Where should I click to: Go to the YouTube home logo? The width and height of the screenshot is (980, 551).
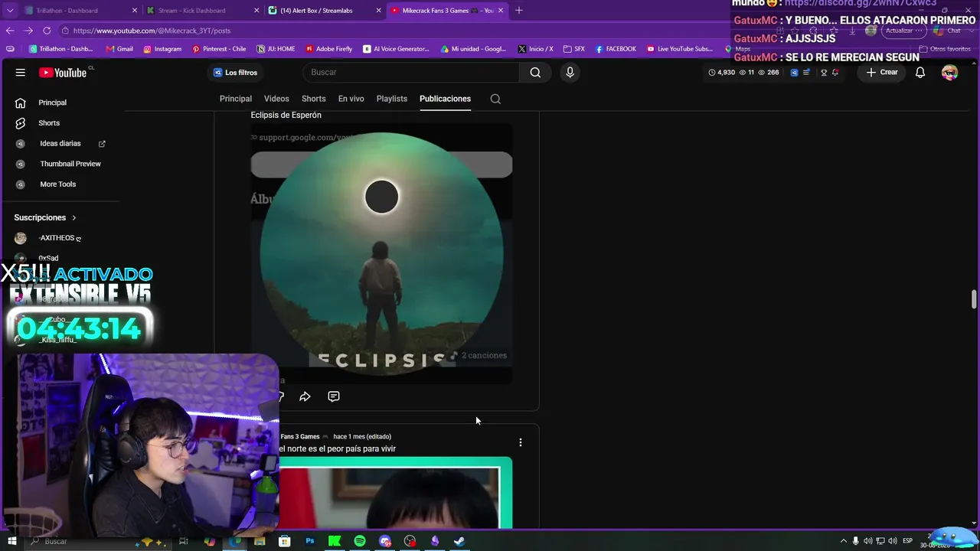pyautogui.click(x=63, y=73)
